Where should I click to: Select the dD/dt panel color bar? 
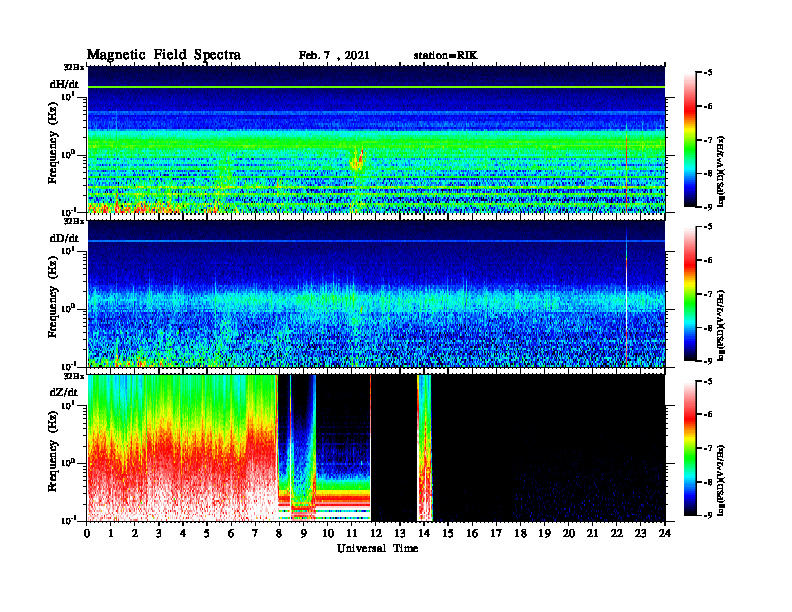(690, 294)
